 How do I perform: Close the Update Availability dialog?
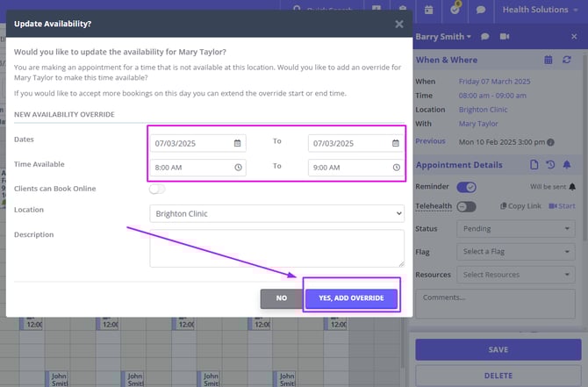click(399, 25)
